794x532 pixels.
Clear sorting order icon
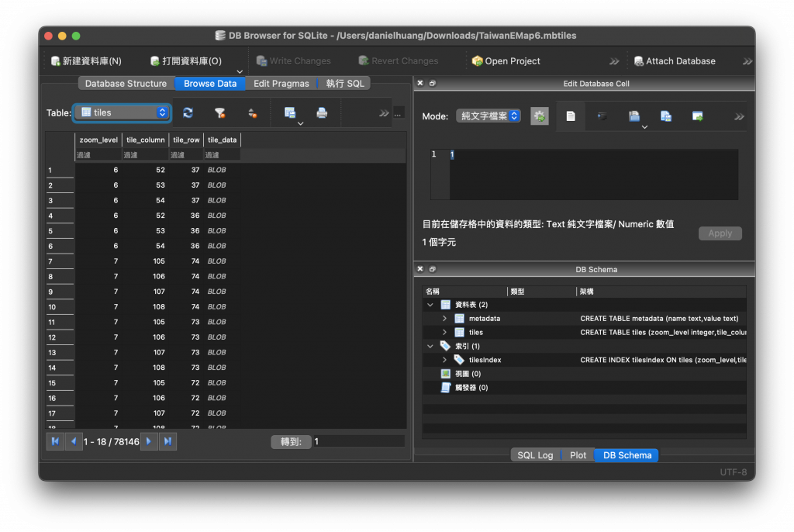[252, 112]
